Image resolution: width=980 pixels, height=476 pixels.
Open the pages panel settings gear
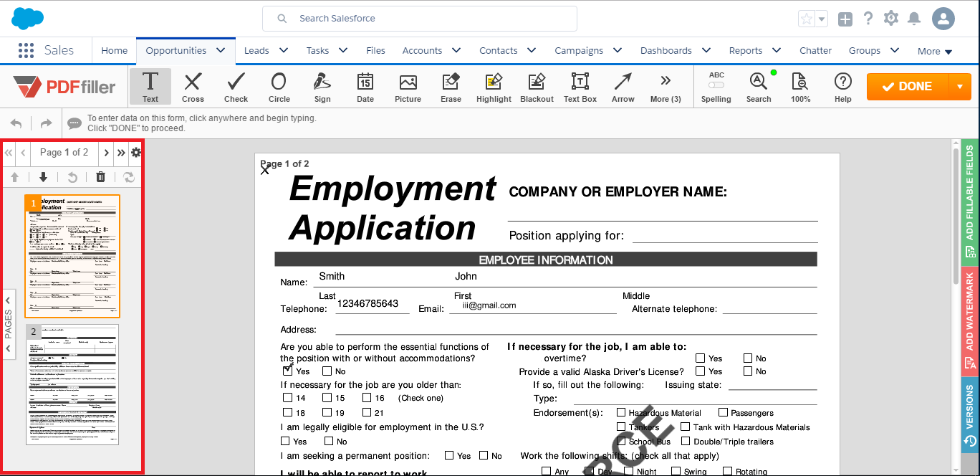point(136,153)
